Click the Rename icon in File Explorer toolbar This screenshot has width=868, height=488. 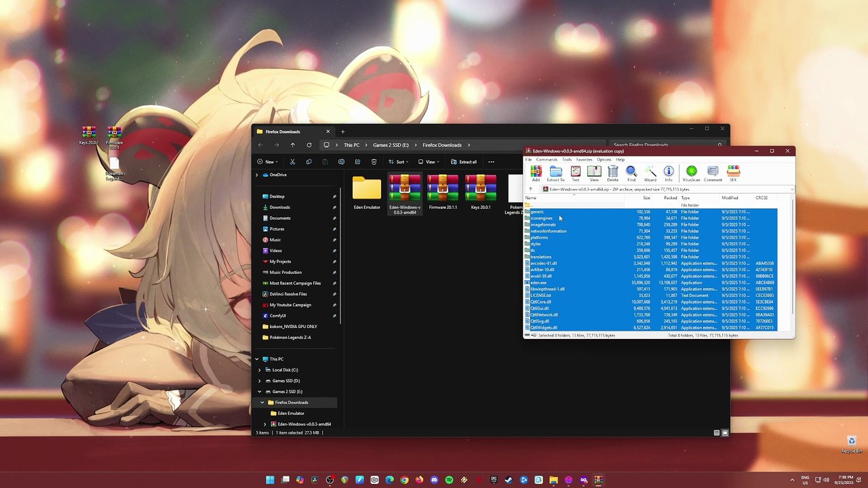pos(341,162)
